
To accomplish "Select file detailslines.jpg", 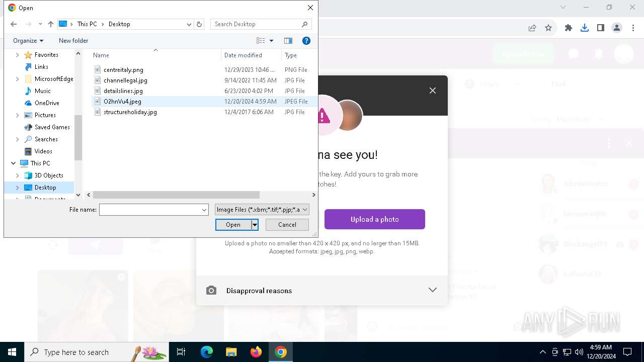I will click(123, 91).
